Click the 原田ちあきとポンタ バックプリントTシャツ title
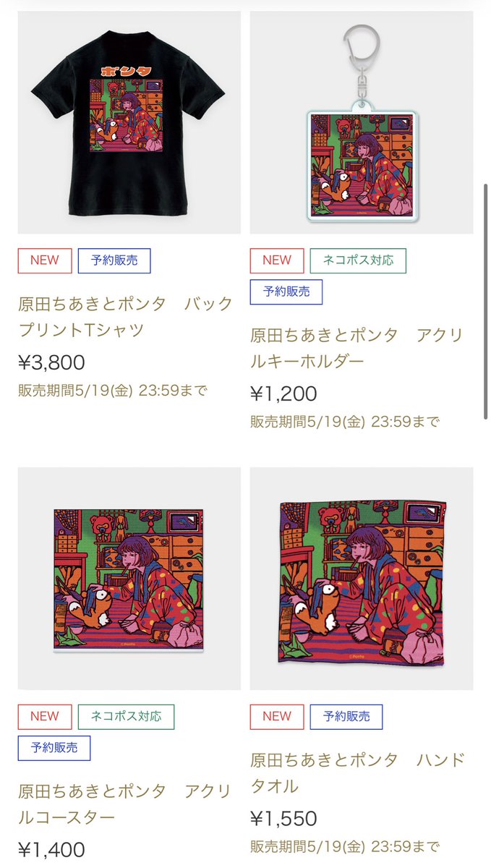 126,316
